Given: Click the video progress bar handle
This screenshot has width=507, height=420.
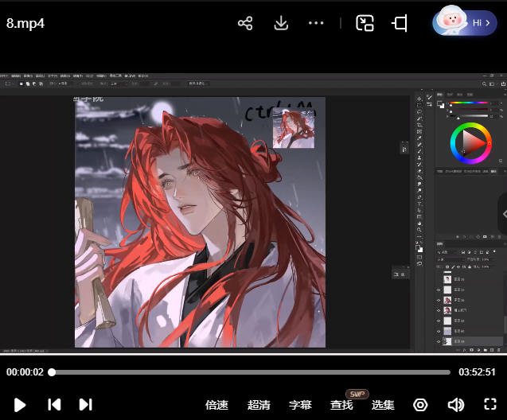Looking at the screenshot, I should (52, 371).
